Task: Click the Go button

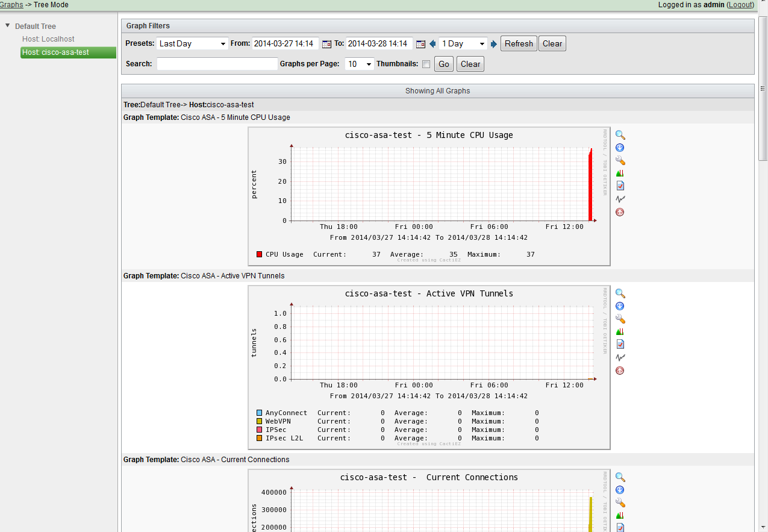Action: pyautogui.click(x=444, y=64)
